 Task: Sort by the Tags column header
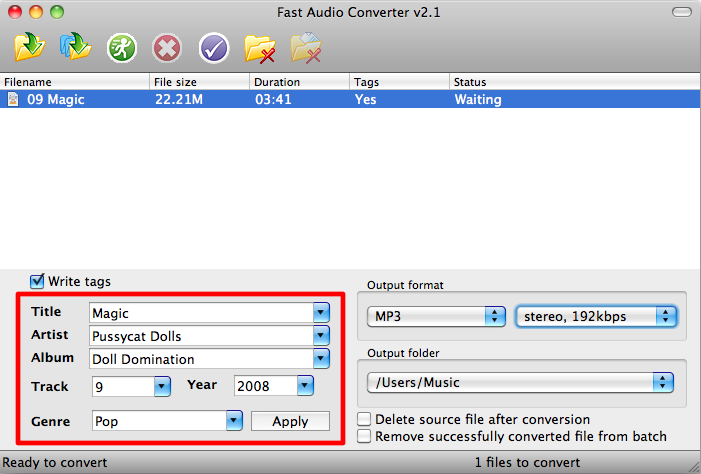(399, 82)
